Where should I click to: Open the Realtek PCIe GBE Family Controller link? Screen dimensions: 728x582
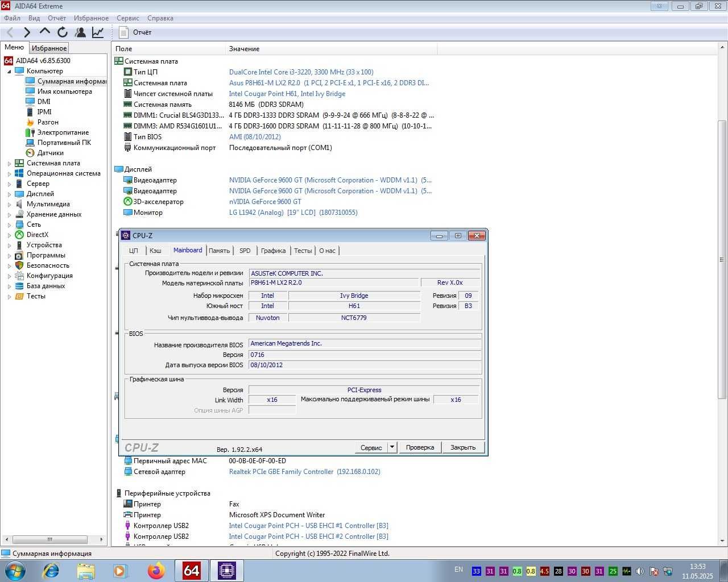point(304,472)
